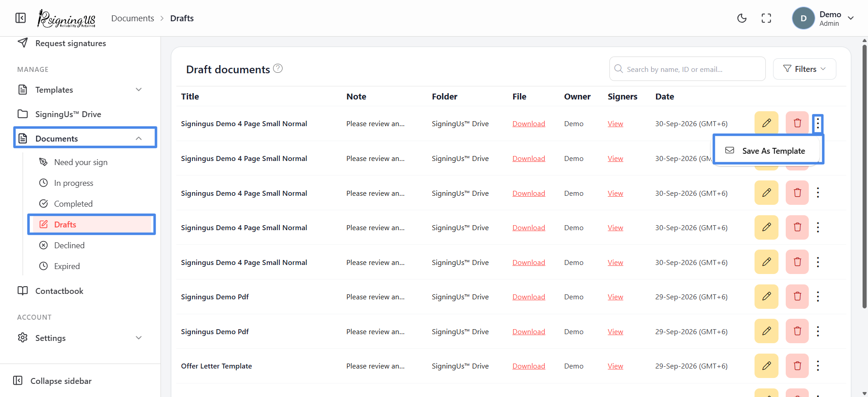The image size is (868, 397).
Task: Click the Collapse sidebar icon
Action: coord(18,381)
